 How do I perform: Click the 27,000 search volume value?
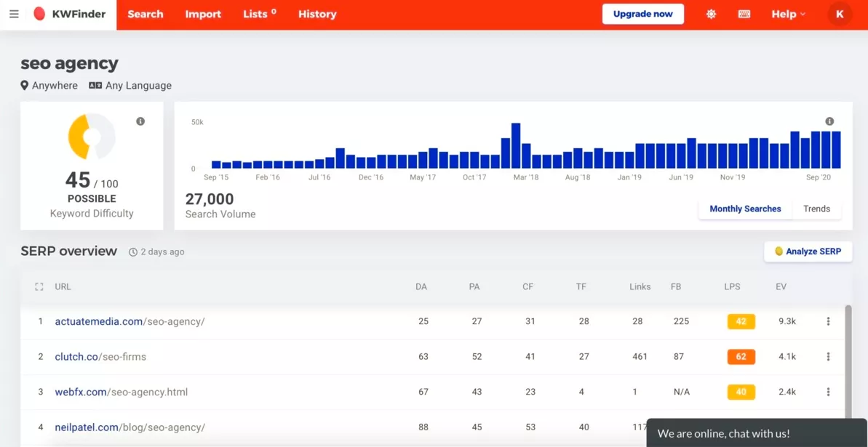point(210,199)
